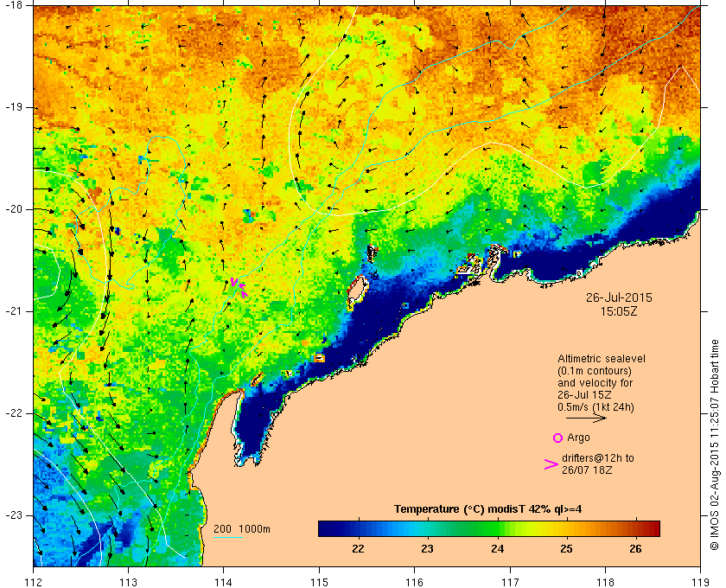Click the latitude axis label -18
The width and height of the screenshot is (726, 588).
click(x=14, y=4)
